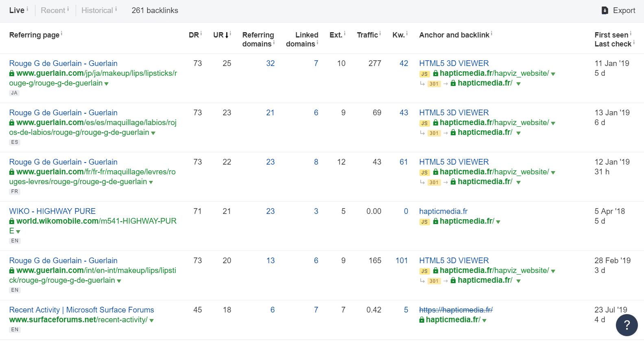644x341 pixels.
Task: Switch to the Historical backlinks tab
Action: pos(97,11)
